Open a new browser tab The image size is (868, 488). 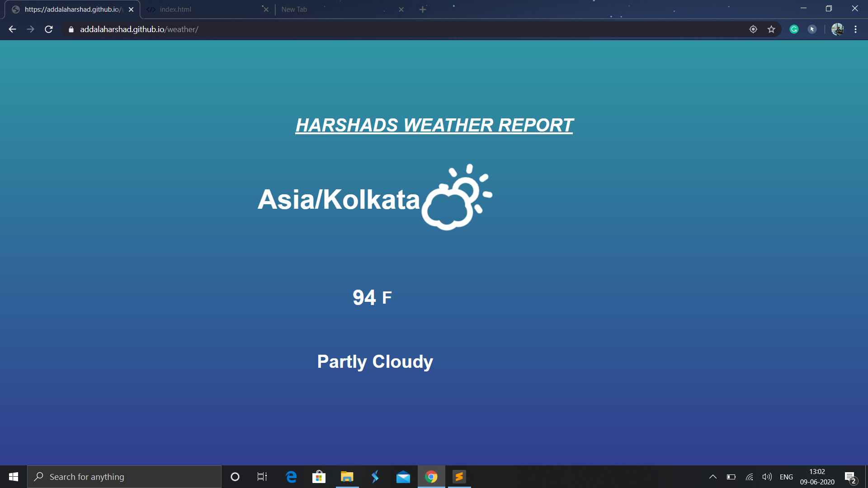point(423,9)
